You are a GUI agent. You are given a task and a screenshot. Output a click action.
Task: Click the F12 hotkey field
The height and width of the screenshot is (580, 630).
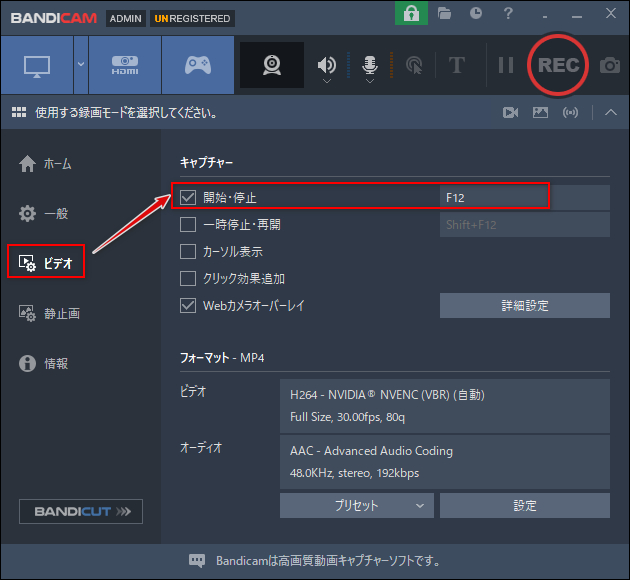click(525, 198)
